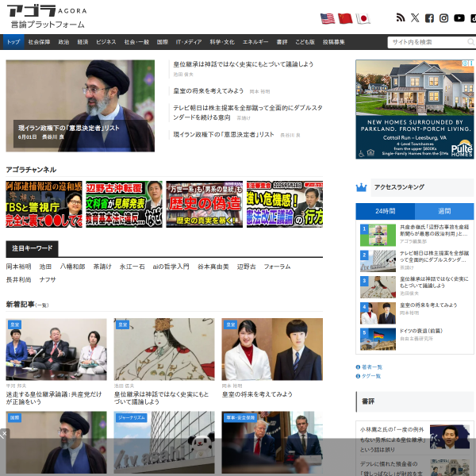The image size is (476, 476).
Task: Select keyword フォーラム
Action: tap(277, 267)
